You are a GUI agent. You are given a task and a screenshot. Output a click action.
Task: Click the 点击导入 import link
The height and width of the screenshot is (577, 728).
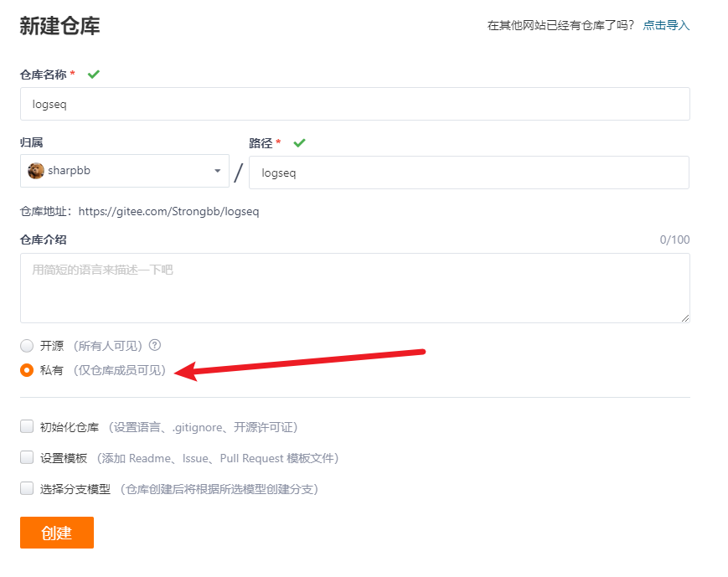click(x=666, y=25)
